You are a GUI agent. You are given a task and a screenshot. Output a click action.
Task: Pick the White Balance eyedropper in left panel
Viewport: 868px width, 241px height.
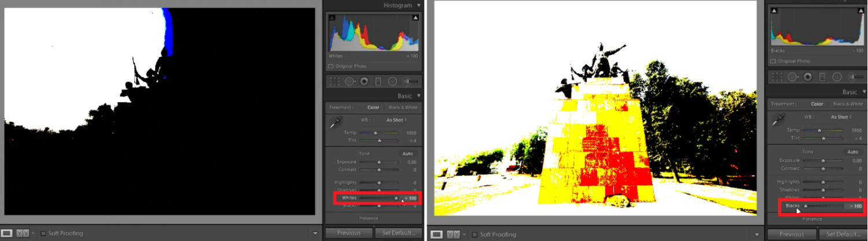(336, 122)
